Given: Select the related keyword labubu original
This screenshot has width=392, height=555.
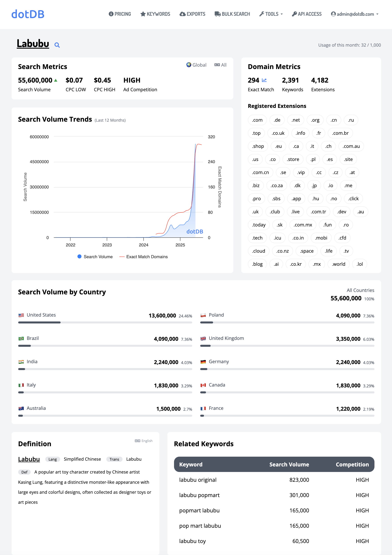Looking at the screenshot, I should [x=198, y=480].
